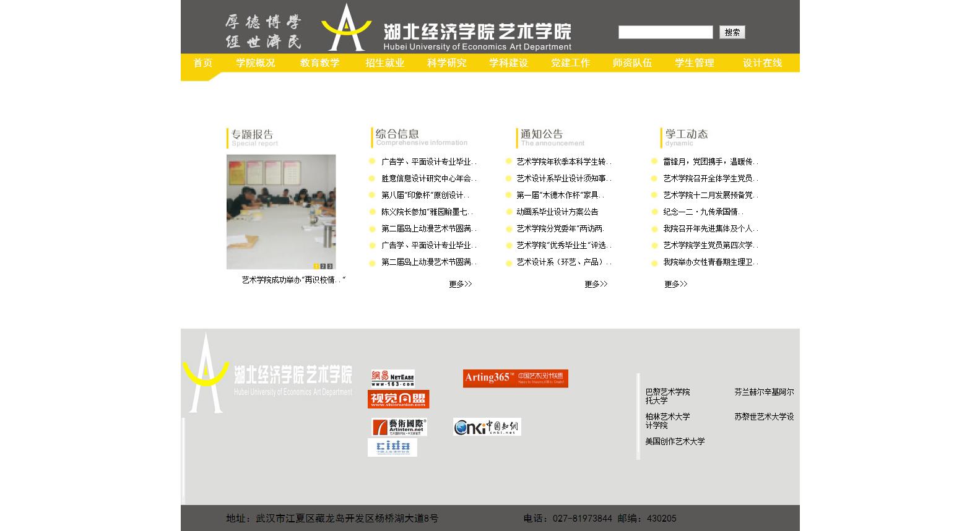
Task: Open the 巴黎艺术学院 link
Action: coord(667,392)
